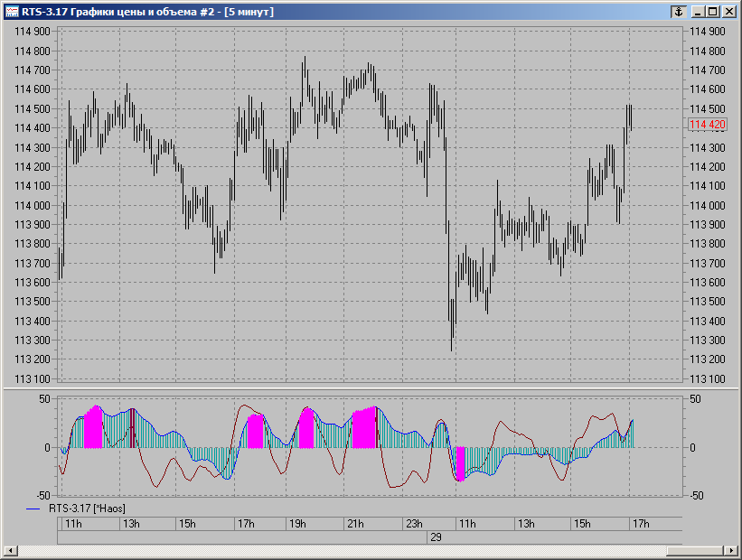Click the divider between price and indicator panels

point(371,388)
